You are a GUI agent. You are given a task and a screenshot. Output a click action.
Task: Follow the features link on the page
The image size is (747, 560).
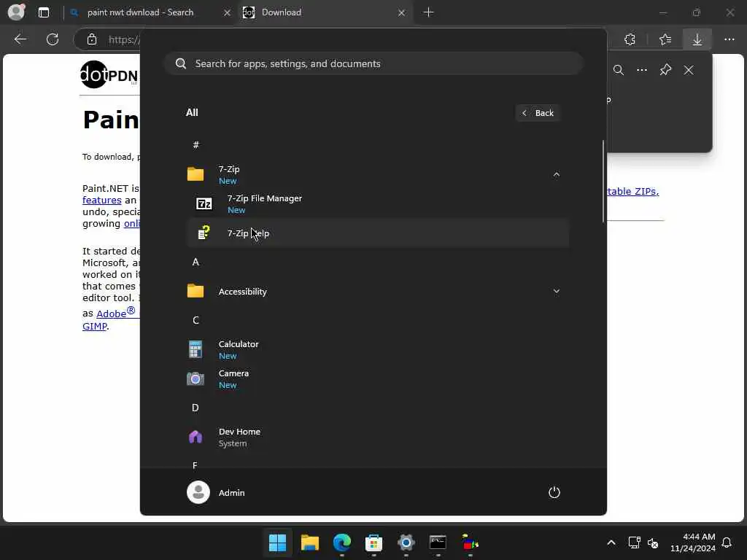[x=102, y=201]
